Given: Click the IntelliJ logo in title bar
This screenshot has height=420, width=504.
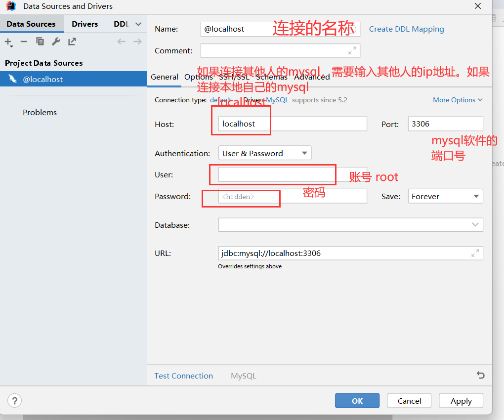Looking at the screenshot, I should (11, 6).
